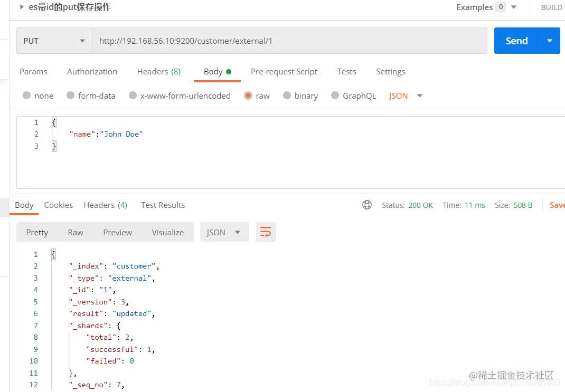Viewport: 565px width, 392px height.
Task: Click the "_index": "customer" response line
Action: 114,266
